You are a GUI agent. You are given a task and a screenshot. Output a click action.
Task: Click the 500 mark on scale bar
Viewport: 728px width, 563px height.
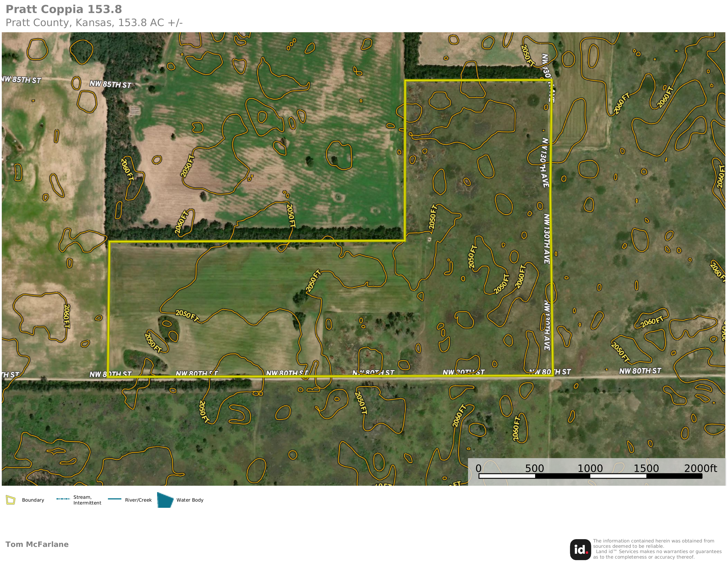coord(534,468)
